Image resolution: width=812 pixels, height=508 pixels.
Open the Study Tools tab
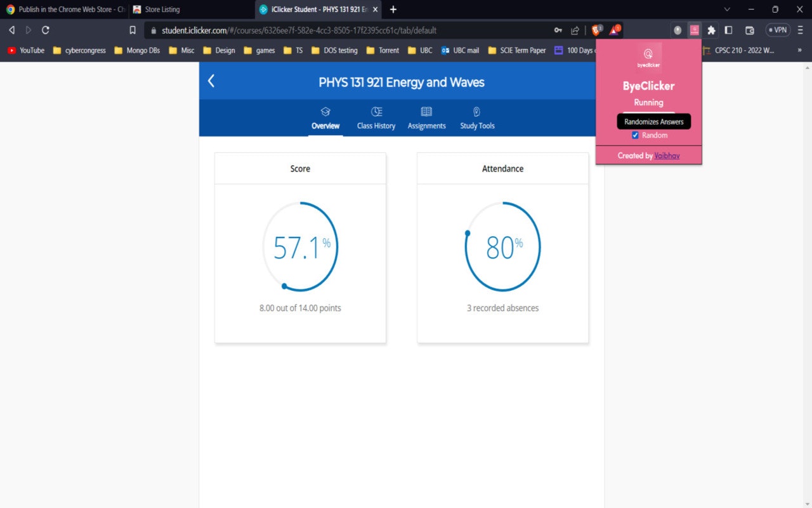477,119
